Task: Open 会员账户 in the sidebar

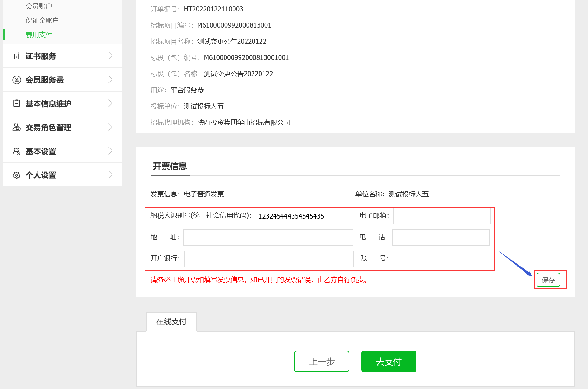Action: [x=39, y=6]
